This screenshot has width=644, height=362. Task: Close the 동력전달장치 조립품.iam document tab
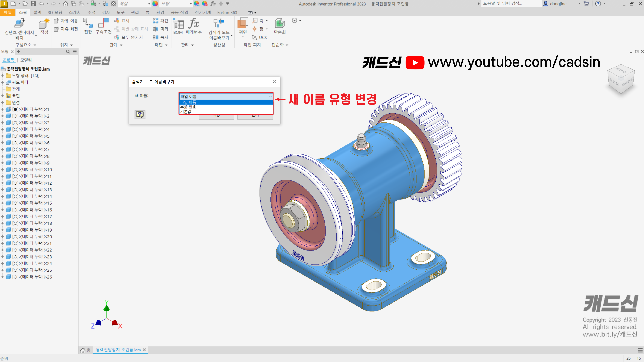point(144,350)
